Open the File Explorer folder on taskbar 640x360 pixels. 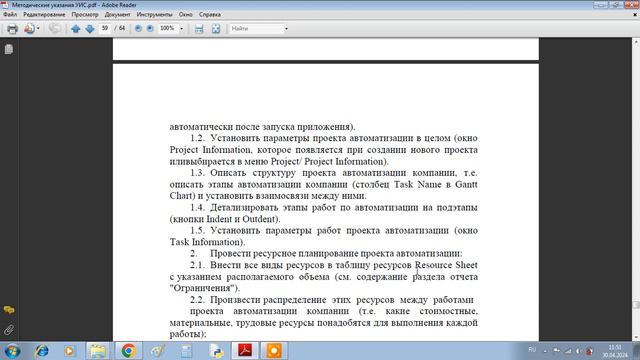click(x=98, y=351)
